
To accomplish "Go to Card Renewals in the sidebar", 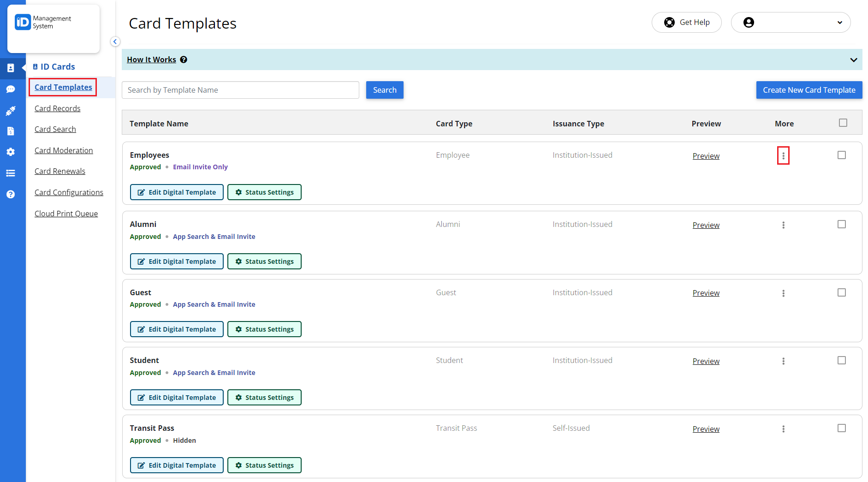I will (x=60, y=171).
